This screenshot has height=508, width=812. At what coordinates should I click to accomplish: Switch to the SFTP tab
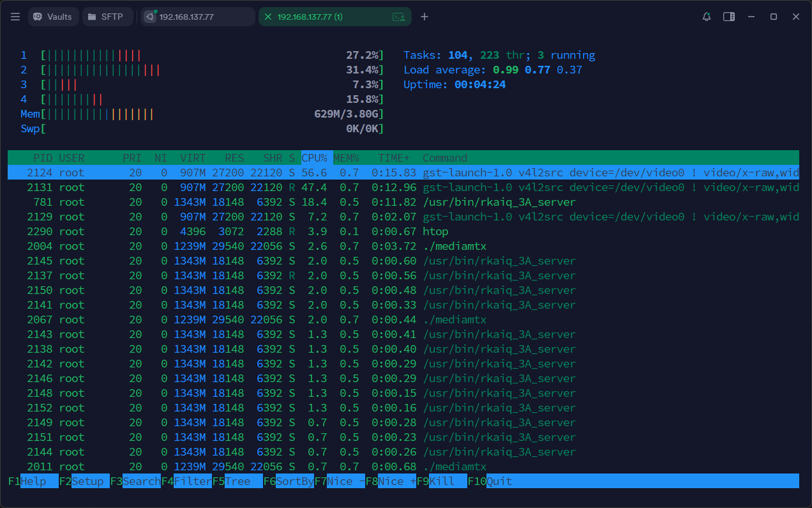coord(107,17)
